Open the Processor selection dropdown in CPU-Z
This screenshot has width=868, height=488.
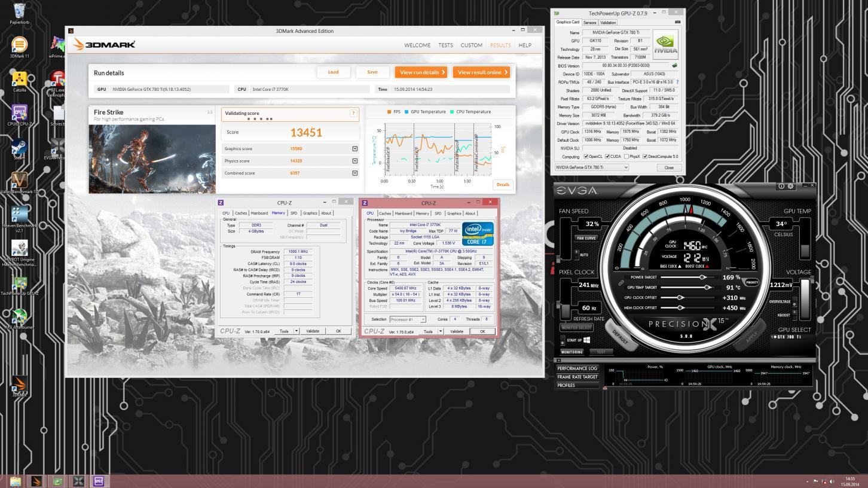408,319
